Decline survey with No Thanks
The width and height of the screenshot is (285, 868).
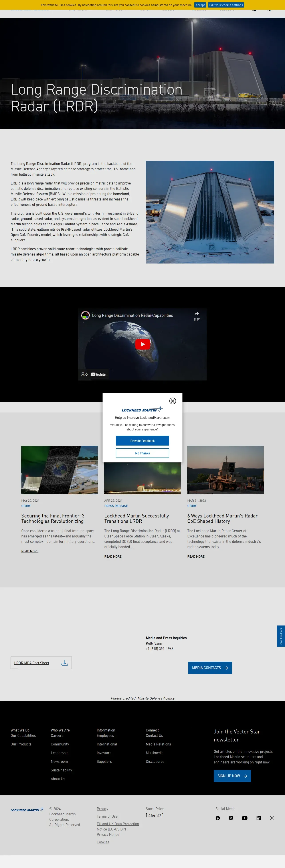[142, 453]
